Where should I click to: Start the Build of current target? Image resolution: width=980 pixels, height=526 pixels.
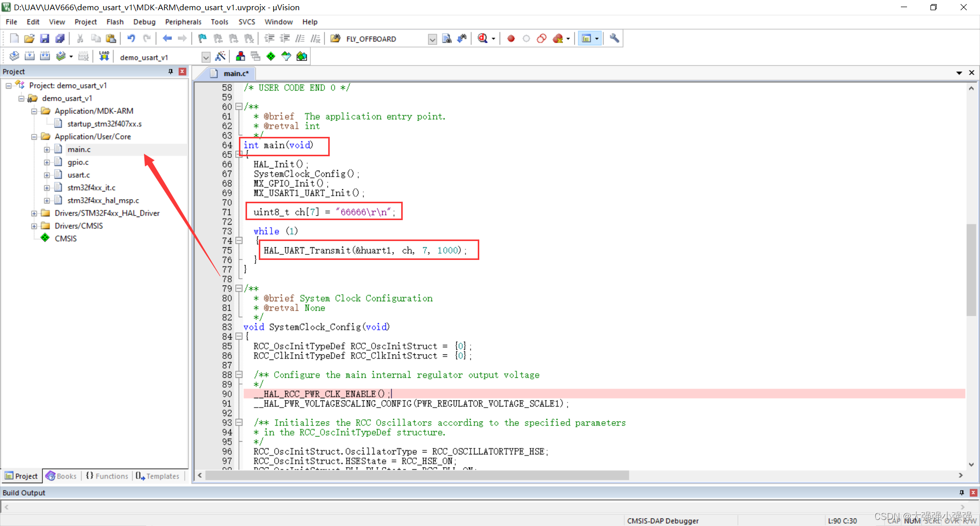click(30, 56)
